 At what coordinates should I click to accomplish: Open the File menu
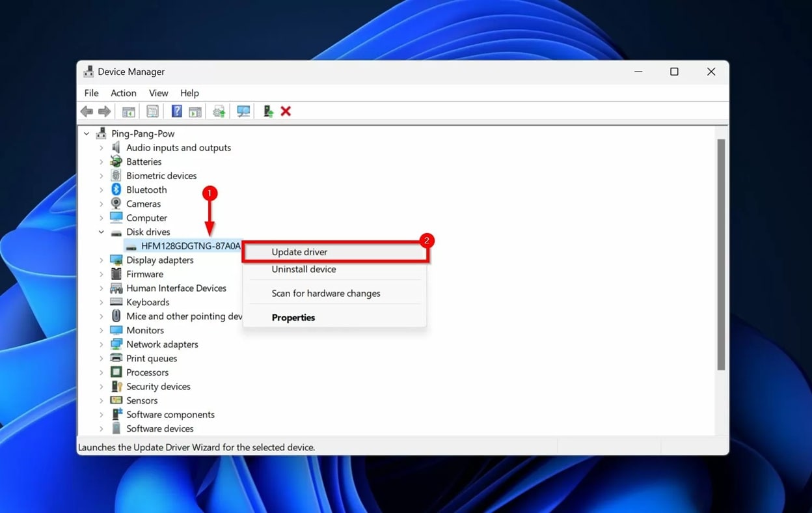(x=91, y=93)
